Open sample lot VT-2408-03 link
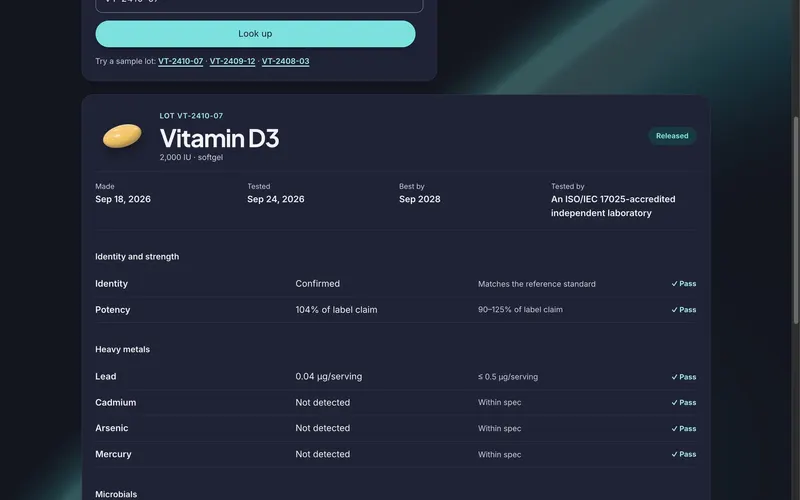Viewport: 800px width, 500px height. click(285, 61)
